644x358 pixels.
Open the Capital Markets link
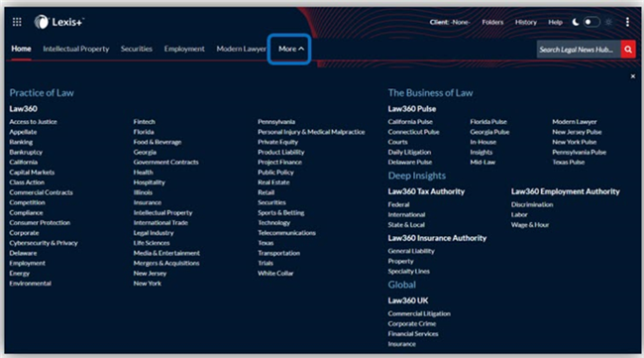pyautogui.click(x=32, y=173)
